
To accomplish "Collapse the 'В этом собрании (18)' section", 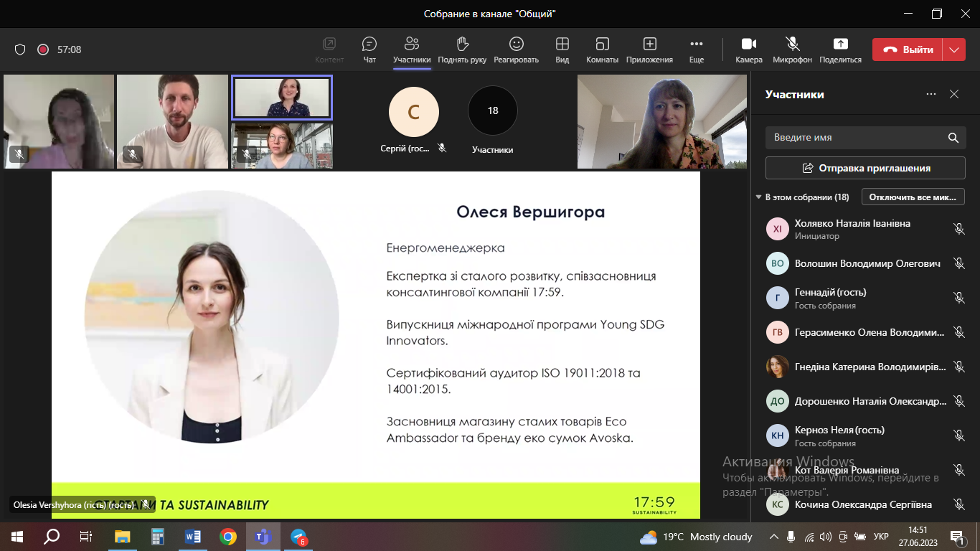I will 759,197.
